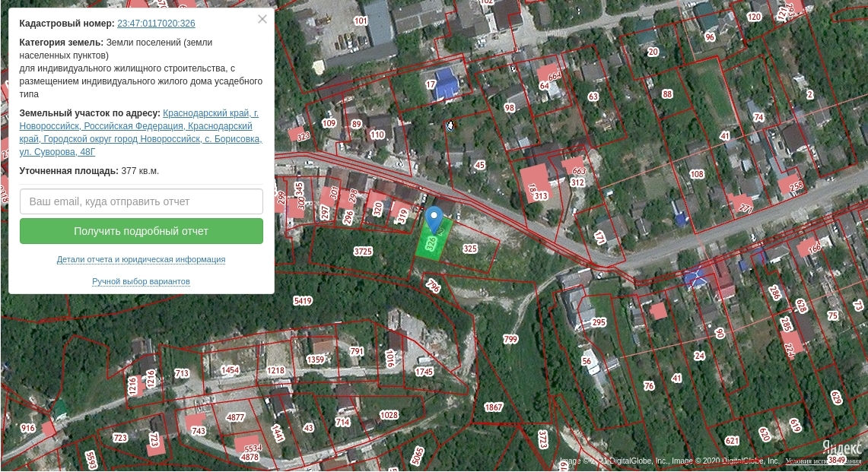Select parcel label 1745

click(424, 372)
